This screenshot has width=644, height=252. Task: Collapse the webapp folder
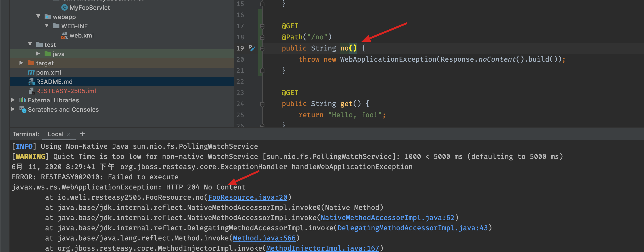[x=38, y=16]
